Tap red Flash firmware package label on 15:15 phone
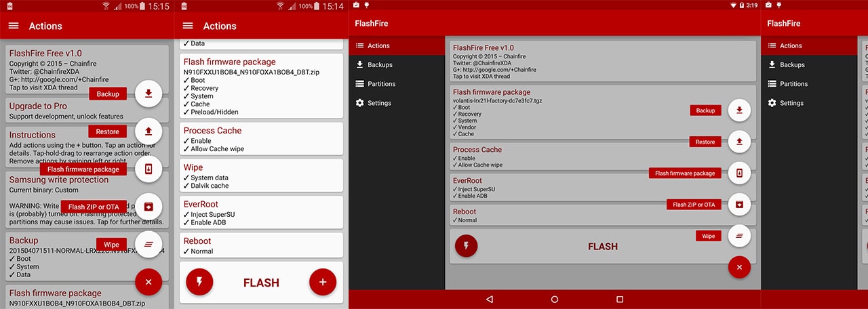 83,169
